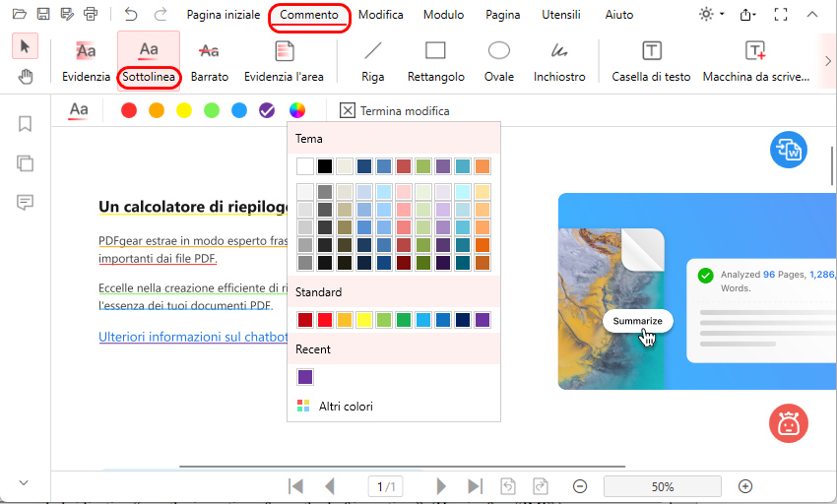The height and width of the screenshot is (504, 837).
Task: Open the Pagina iniziale tab
Action: point(224,15)
